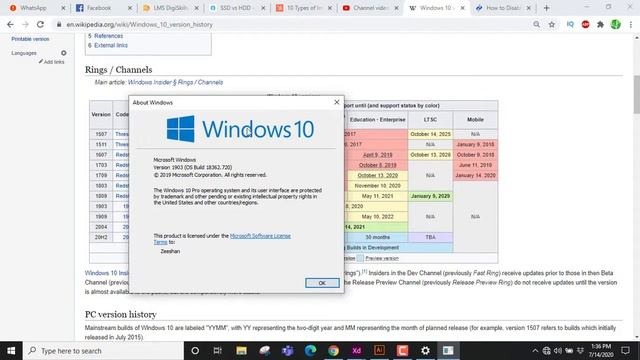Screen dimensions: 640x360
Task: Open Adobe XD from the taskbar
Action: coord(356,351)
